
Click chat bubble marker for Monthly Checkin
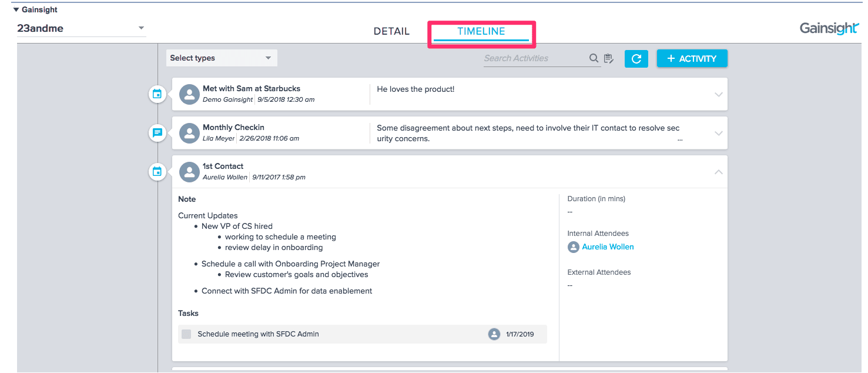pyautogui.click(x=157, y=133)
